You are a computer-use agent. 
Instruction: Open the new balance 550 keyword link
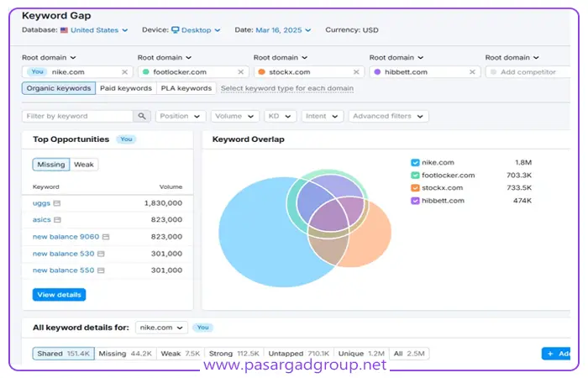click(63, 270)
